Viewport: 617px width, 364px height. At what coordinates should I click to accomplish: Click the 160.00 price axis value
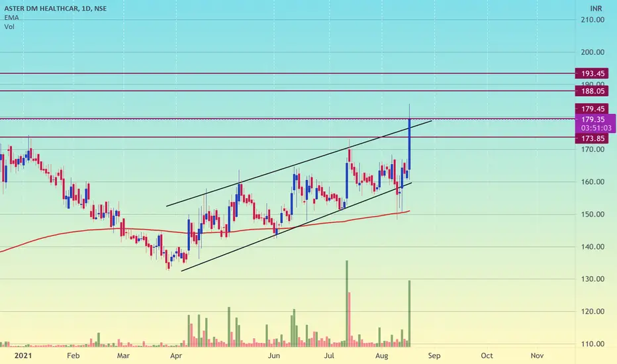[593, 182]
